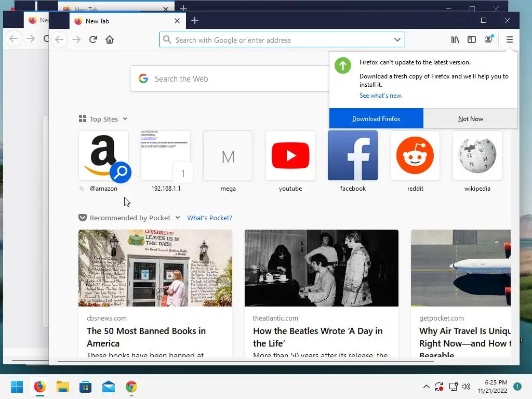The image size is (532, 399).
Task: Click the What's Pocket? link
Action: (209, 218)
